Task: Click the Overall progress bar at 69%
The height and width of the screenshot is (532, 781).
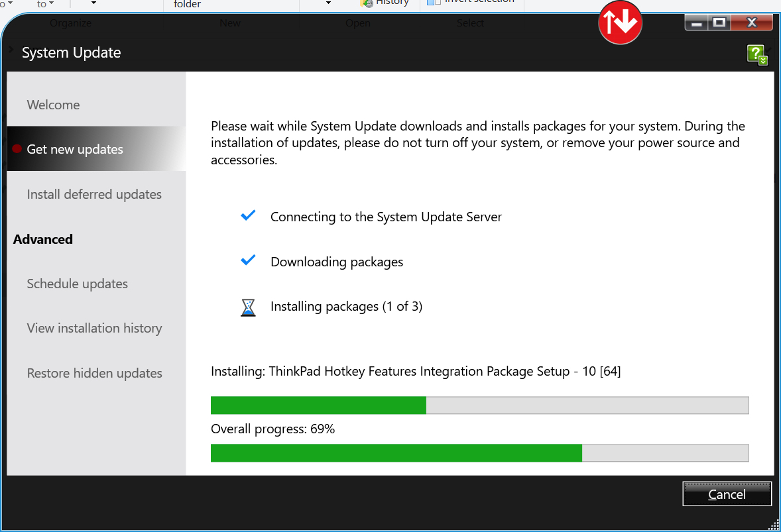Action: click(479, 453)
